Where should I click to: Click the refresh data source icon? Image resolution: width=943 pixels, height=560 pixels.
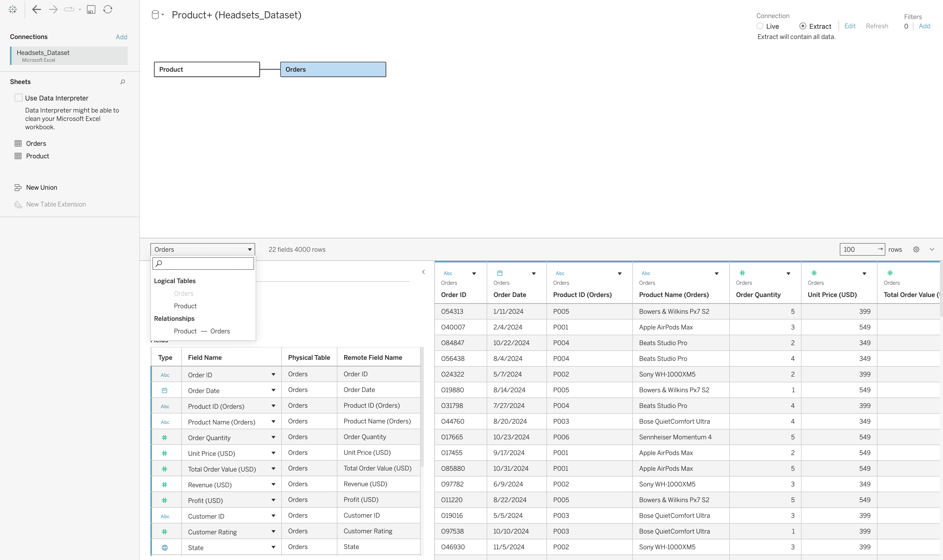(x=108, y=9)
